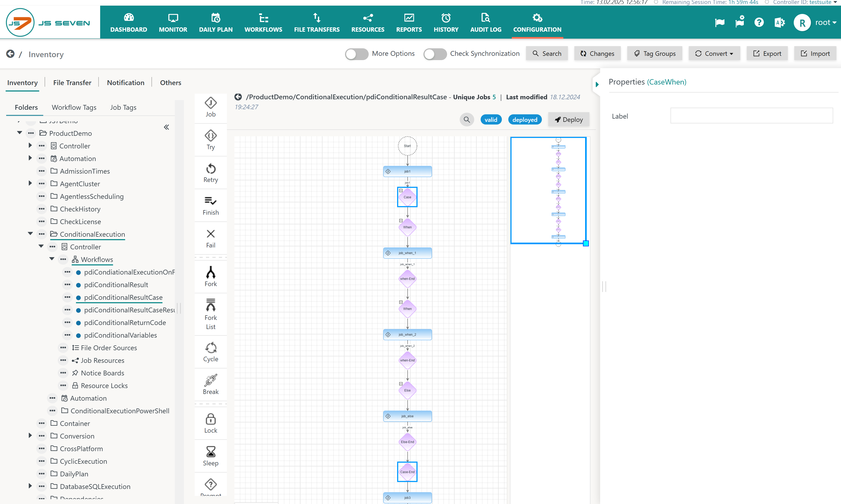Click the Import button
Image resolution: width=841 pixels, height=504 pixels.
coord(815,54)
